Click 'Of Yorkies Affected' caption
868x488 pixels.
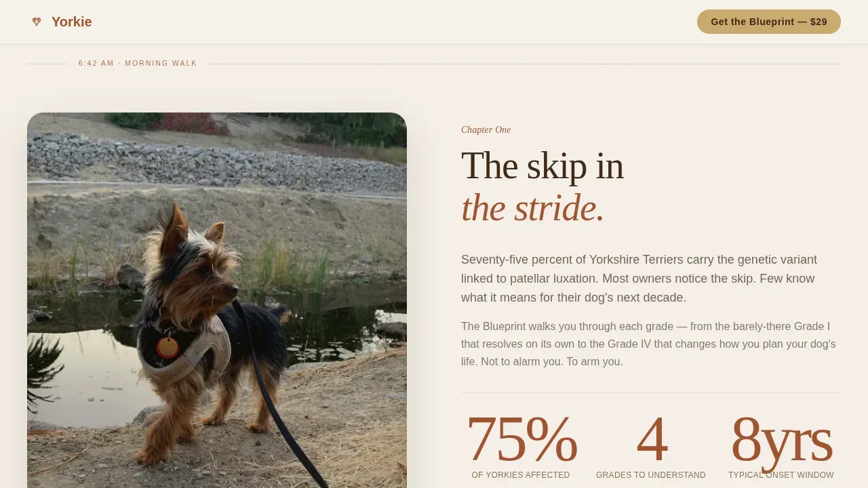click(521, 475)
